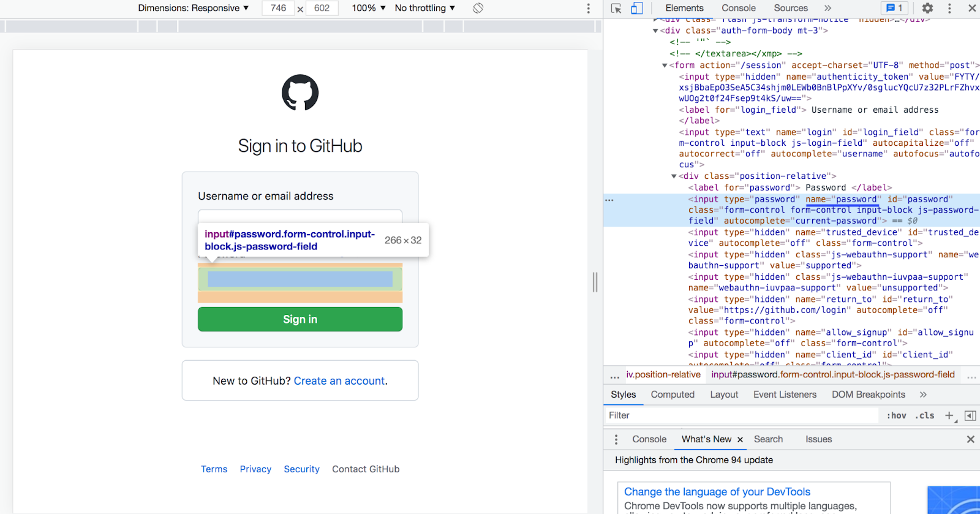Switch to the Console tab in top bar

click(x=739, y=8)
